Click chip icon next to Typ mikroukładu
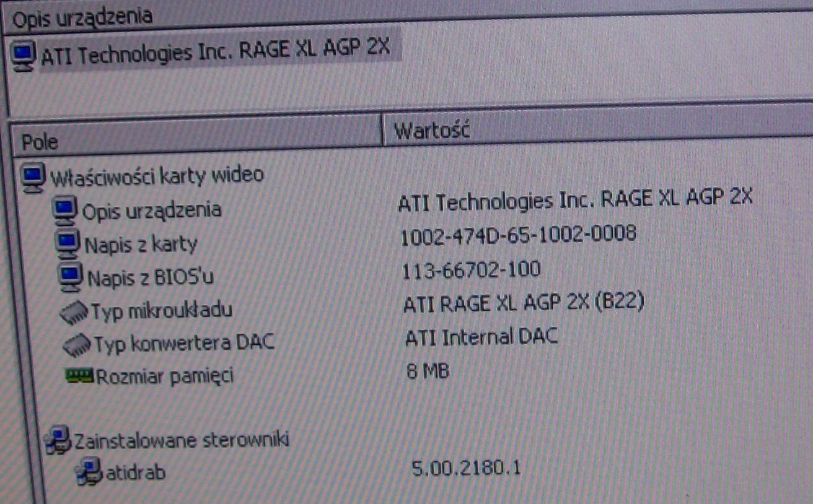The height and width of the screenshot is (504, 813). pos(75,313)
